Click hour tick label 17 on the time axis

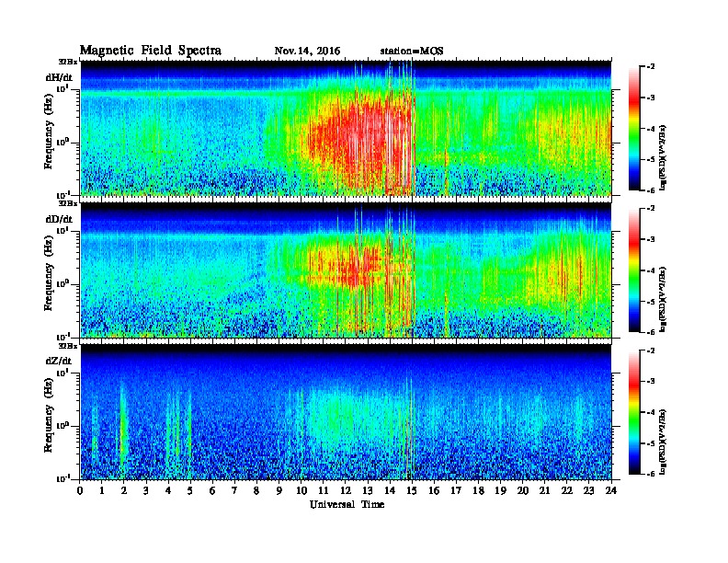pos(457,491)
